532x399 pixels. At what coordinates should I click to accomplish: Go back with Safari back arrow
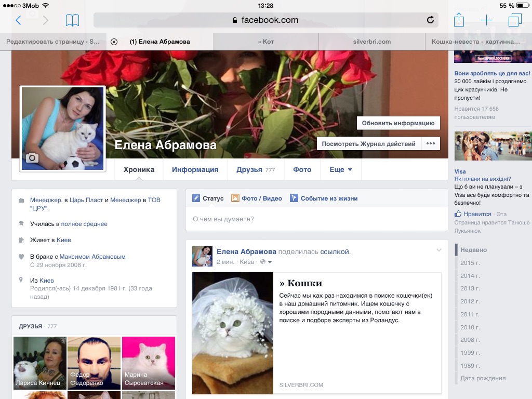tap(18, 20)
